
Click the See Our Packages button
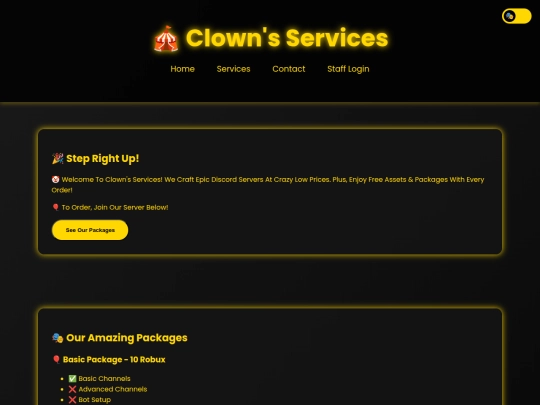click(x=90, y=230)
